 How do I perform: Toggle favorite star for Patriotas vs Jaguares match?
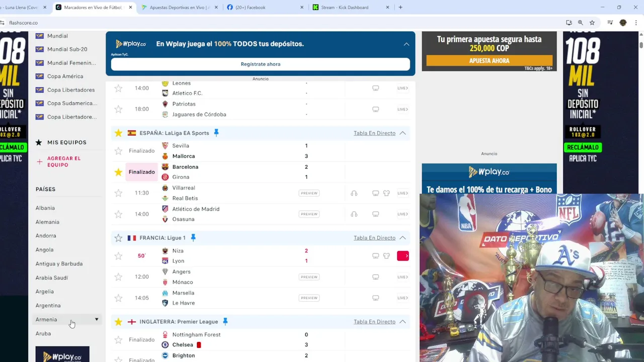(x=118, y=109)
